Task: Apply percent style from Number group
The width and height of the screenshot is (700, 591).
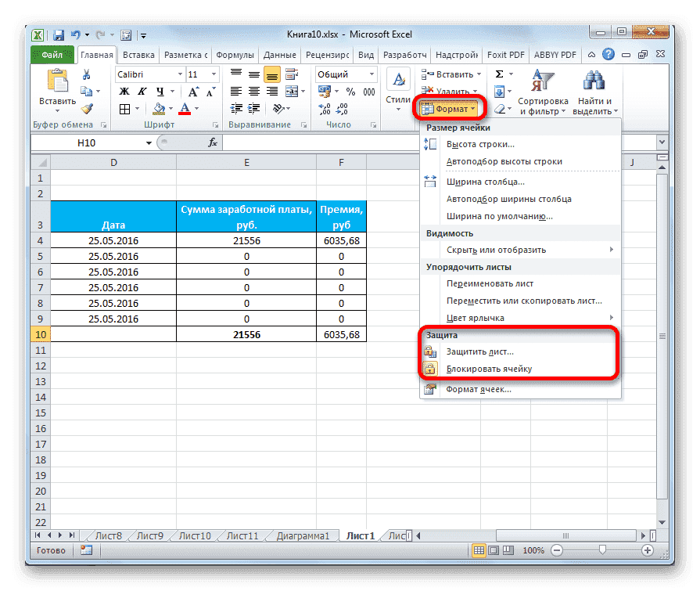Action: point(351,92)
